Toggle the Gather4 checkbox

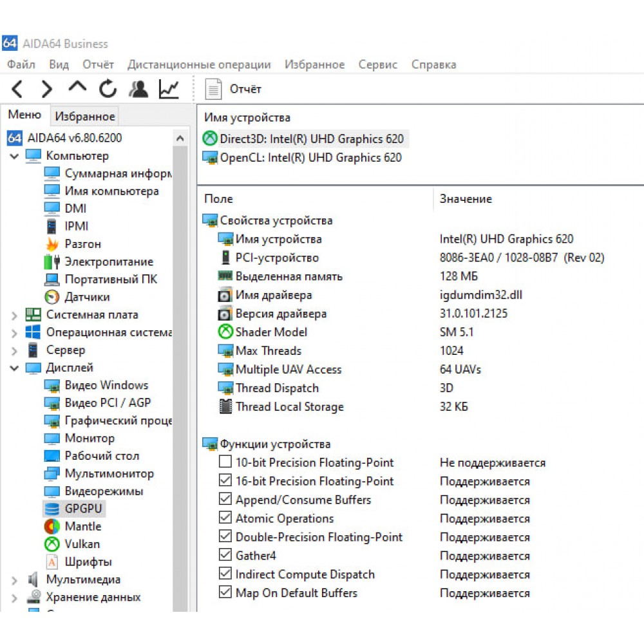225,555
